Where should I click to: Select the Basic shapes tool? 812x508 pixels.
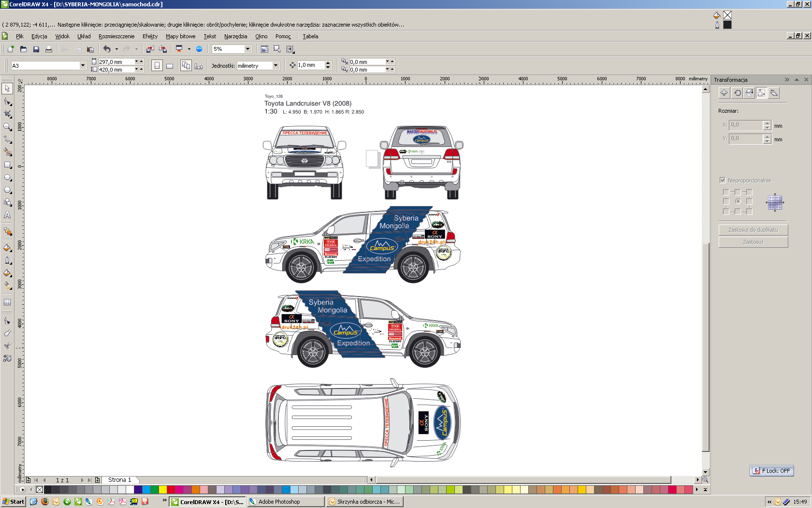pyautogui.click(x=7, y=203)
